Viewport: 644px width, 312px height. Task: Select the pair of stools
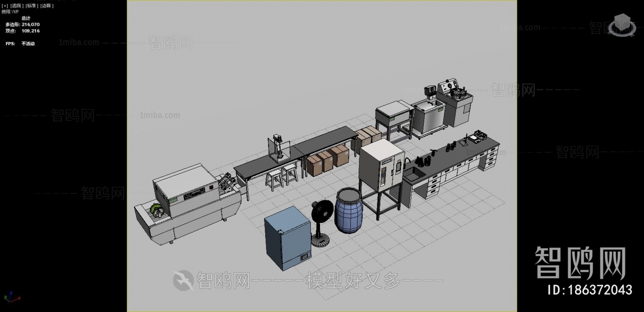282,177
